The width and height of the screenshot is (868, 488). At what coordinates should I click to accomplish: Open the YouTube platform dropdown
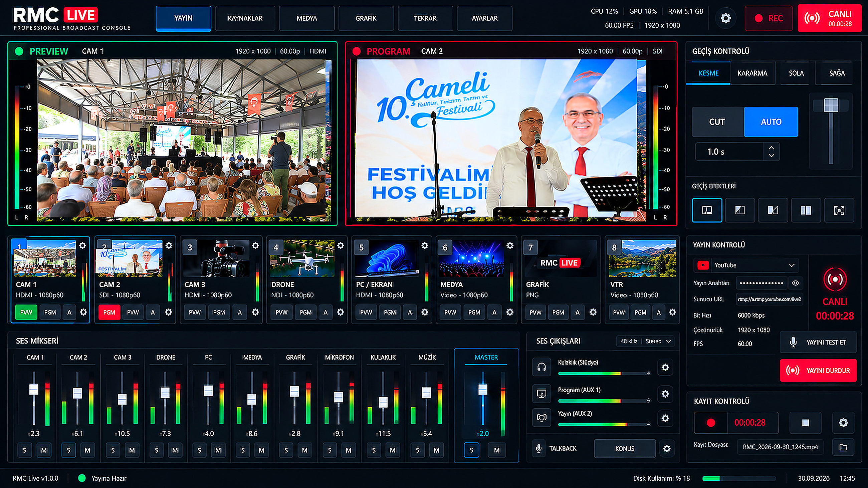tap(746, 266)
